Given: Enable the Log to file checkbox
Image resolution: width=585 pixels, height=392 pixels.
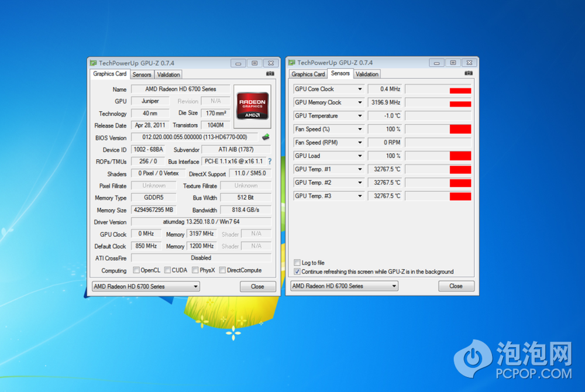Looking at the screenshot, I should click(298, 263).
